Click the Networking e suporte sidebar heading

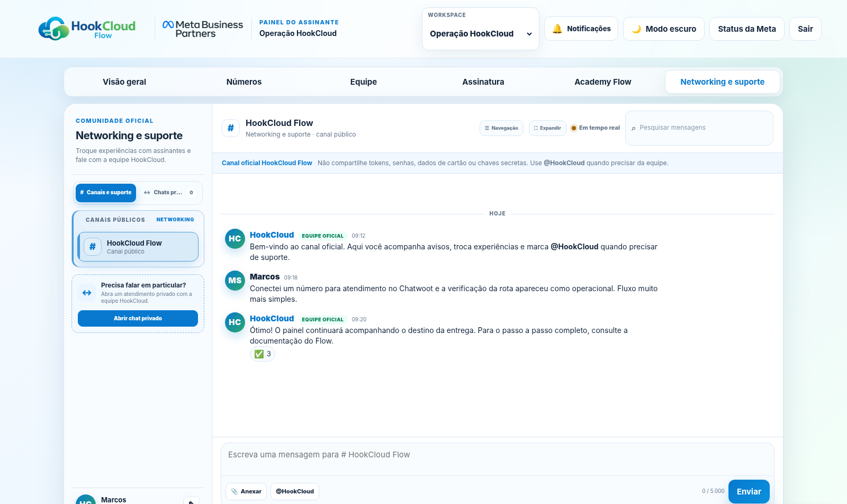(129, 136)
